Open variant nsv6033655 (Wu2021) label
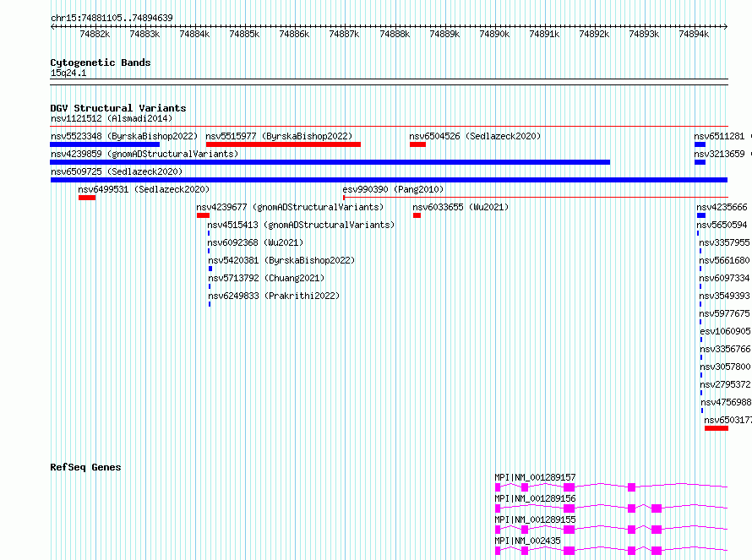Screen dimensions: 752x560 460,207
